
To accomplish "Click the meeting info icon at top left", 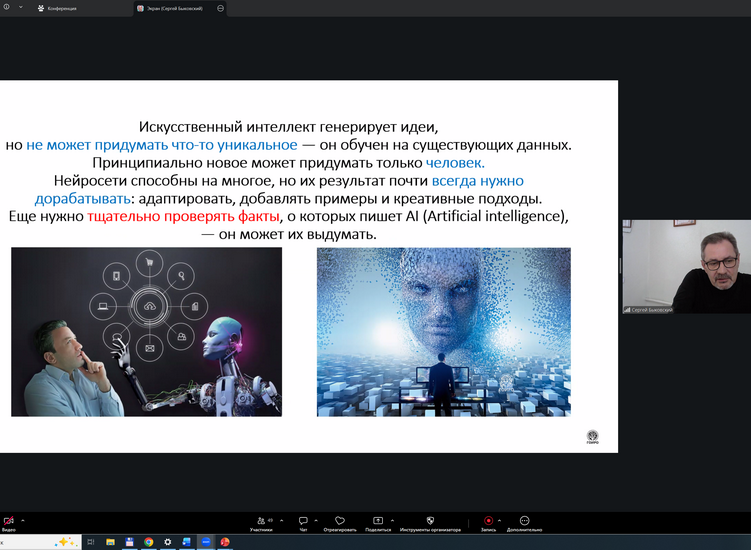I will pyautogui.click(x=6, y=7).
